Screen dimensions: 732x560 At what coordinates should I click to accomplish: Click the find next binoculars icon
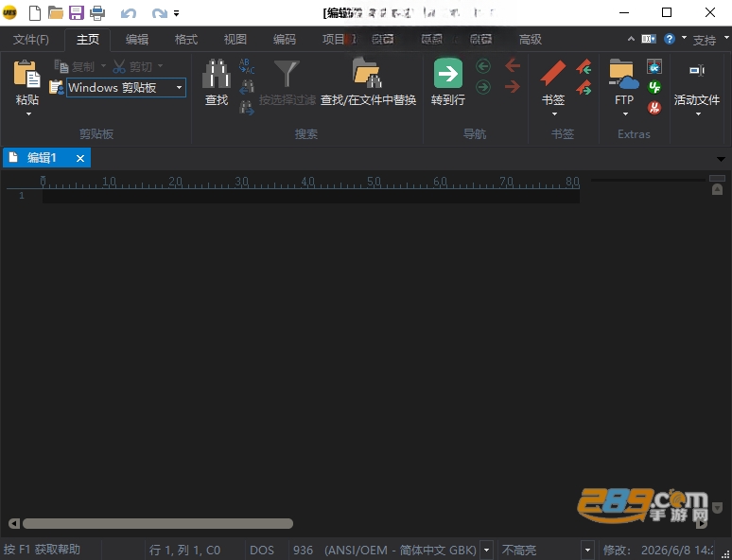pyautogui.click(x=247, y=108)
